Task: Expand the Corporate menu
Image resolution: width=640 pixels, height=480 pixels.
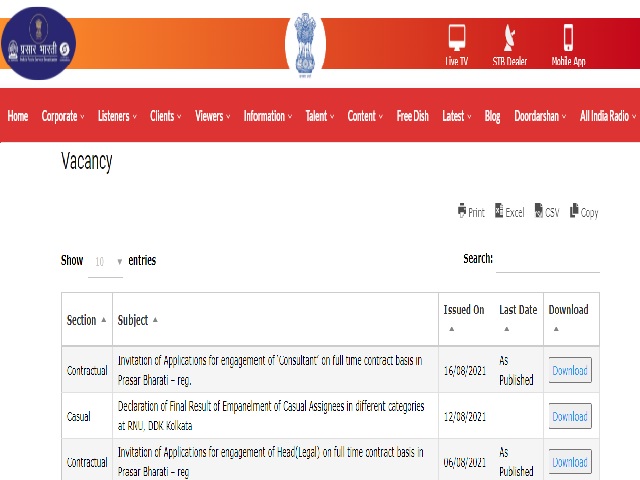Action: coord(63,116)
